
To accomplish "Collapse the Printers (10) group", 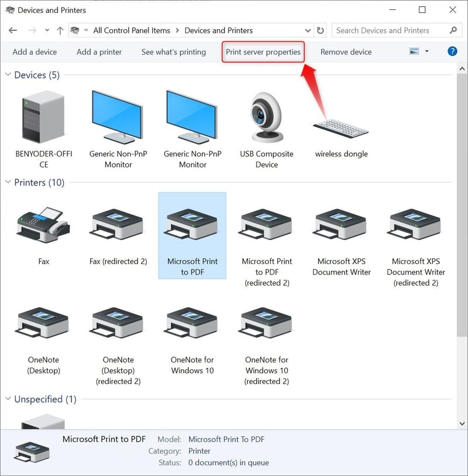I will click(8, 182).
